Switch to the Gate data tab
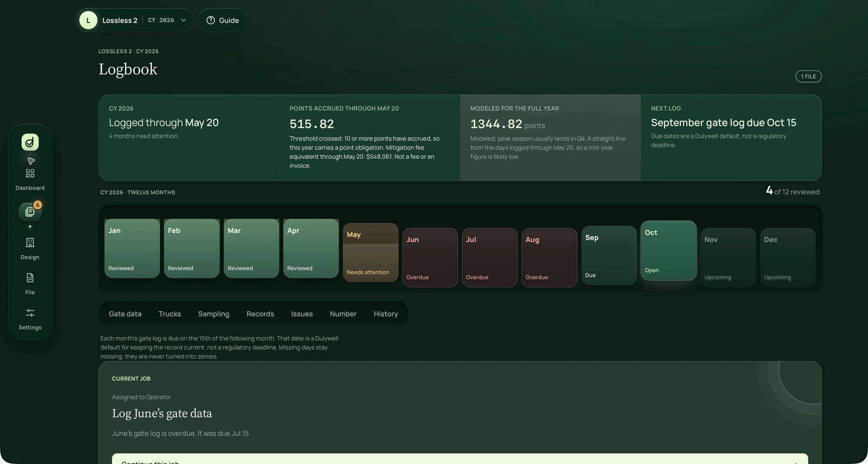 coord(125,314)
